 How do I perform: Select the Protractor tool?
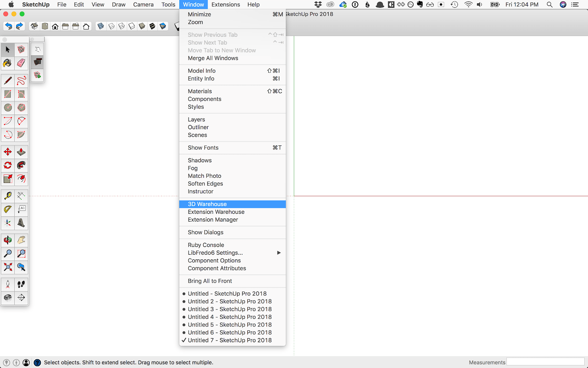coord(8,209)
